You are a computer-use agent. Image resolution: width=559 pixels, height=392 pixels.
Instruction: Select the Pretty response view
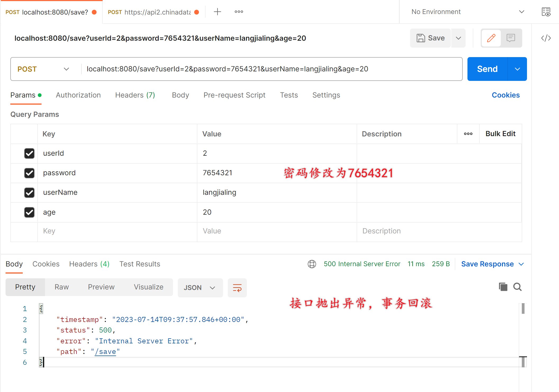click(x=25, y=287)
